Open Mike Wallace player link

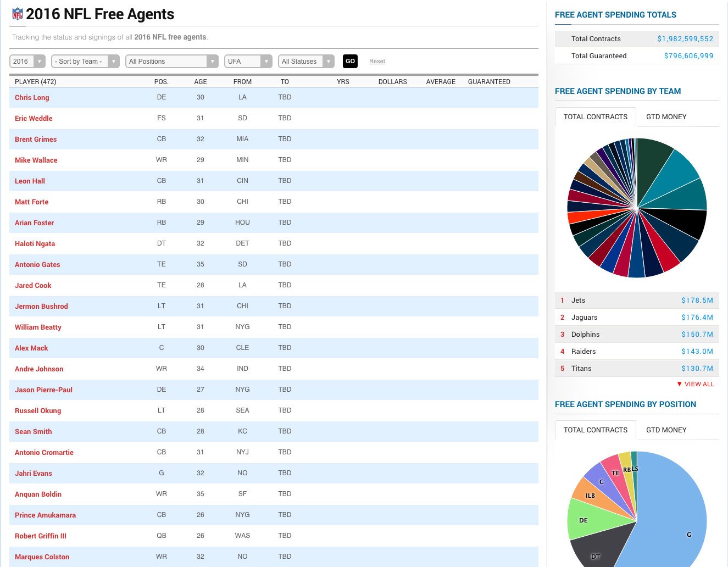(36, 160)
